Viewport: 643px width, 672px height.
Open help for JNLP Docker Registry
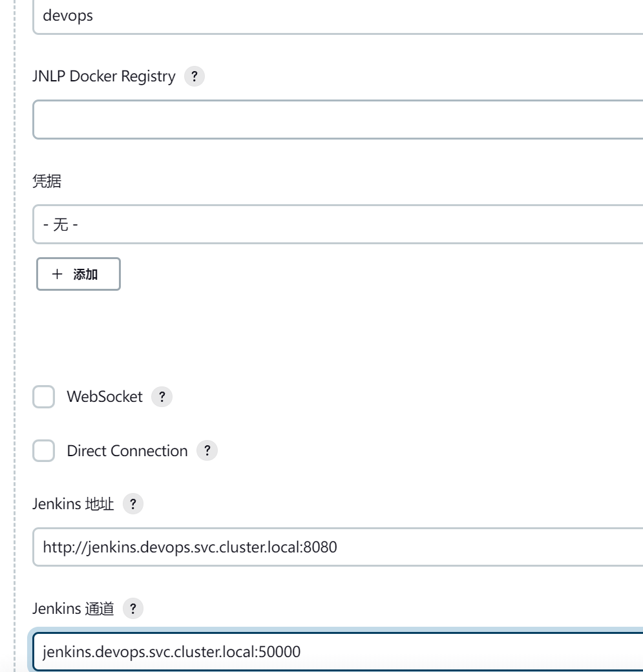194,76
